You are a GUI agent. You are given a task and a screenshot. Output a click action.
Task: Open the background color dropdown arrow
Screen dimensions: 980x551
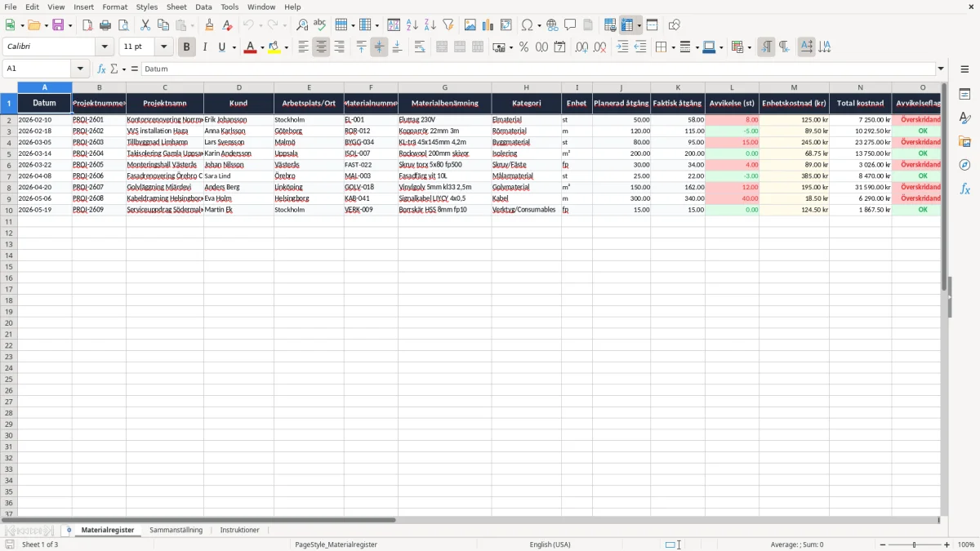287,47
